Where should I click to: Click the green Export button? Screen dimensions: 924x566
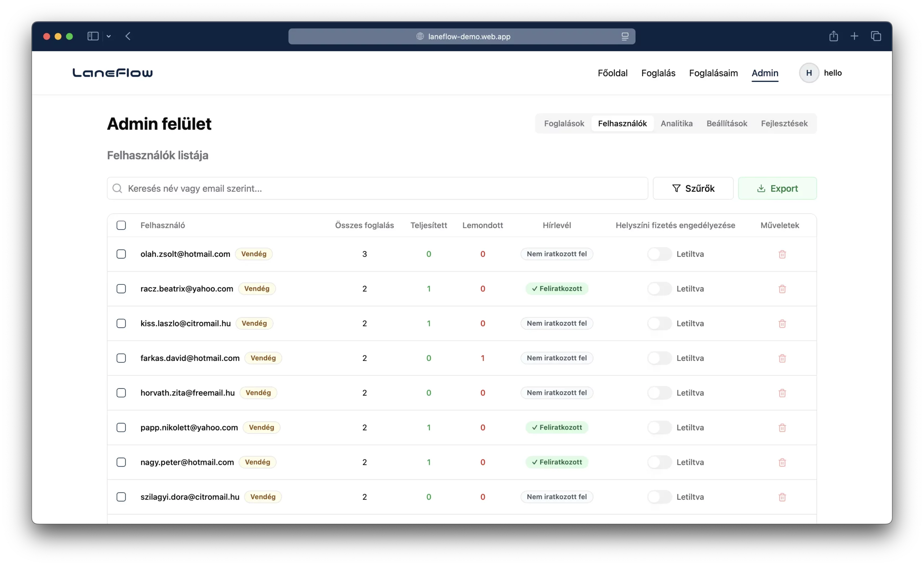[x=777, y=188]
